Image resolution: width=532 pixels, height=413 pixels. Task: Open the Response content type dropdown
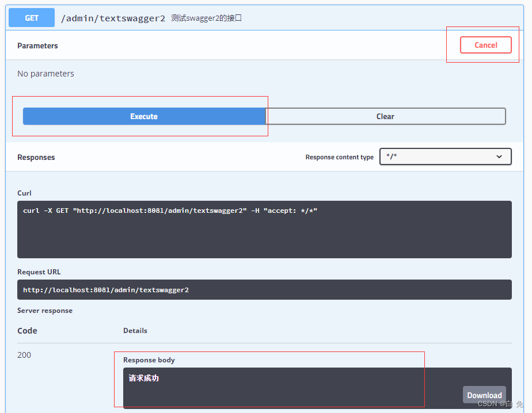pyautogui.click(x=445, y=156)
